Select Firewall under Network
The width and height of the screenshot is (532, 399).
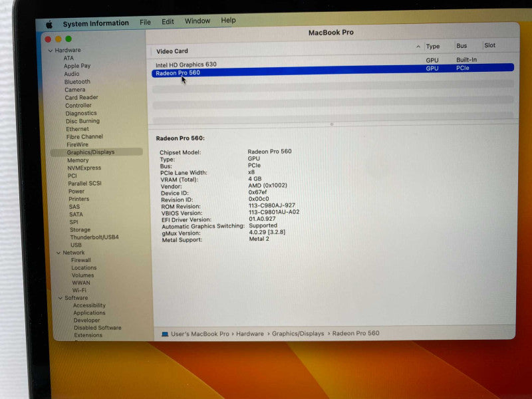click(81, 260)
